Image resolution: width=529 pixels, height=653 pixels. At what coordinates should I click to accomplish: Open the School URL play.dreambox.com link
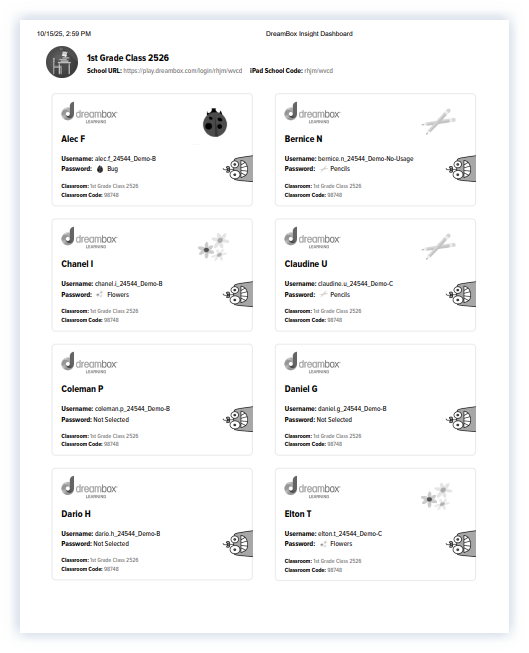[x=182, y=71]
